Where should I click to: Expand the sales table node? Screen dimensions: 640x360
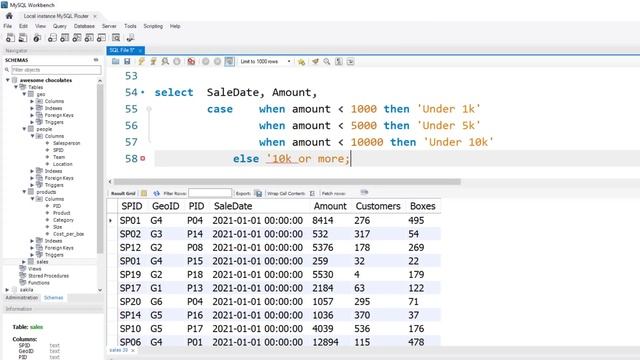tap(24, 262)
